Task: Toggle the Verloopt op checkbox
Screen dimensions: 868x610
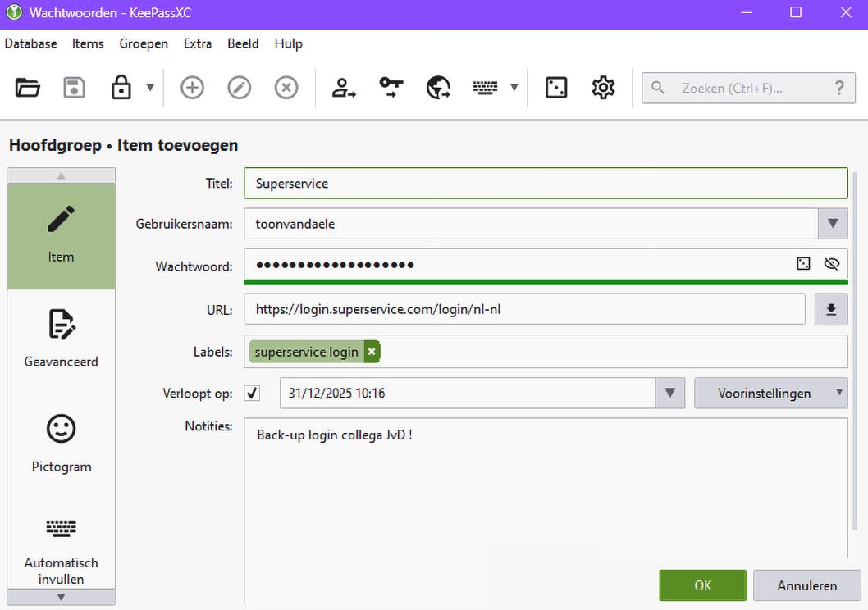Action: (253, 394)
